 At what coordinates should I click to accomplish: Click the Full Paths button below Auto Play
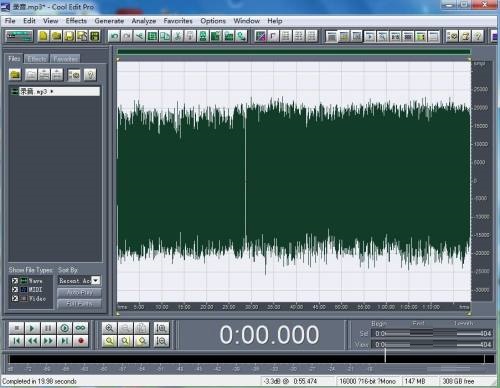[x=79, y=304]
